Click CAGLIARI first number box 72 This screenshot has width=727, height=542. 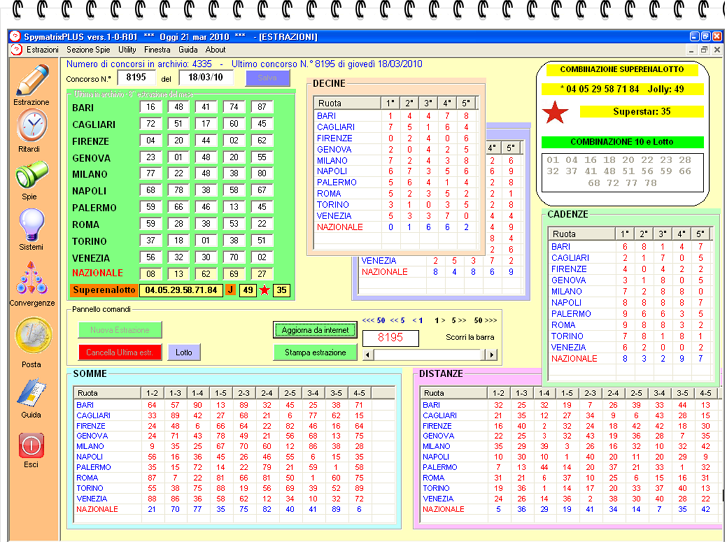tap(151, 124)
